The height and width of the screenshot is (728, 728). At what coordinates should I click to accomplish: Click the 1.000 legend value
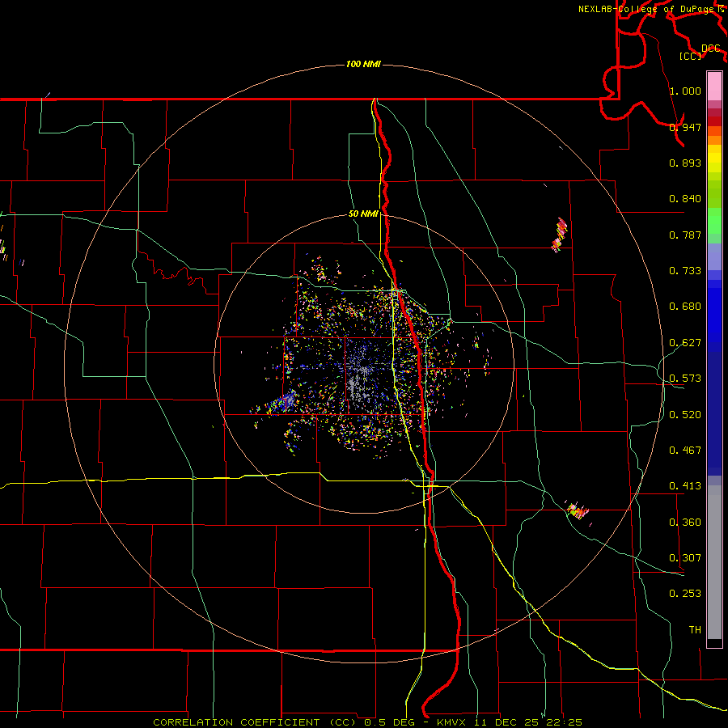coord(685,91)
